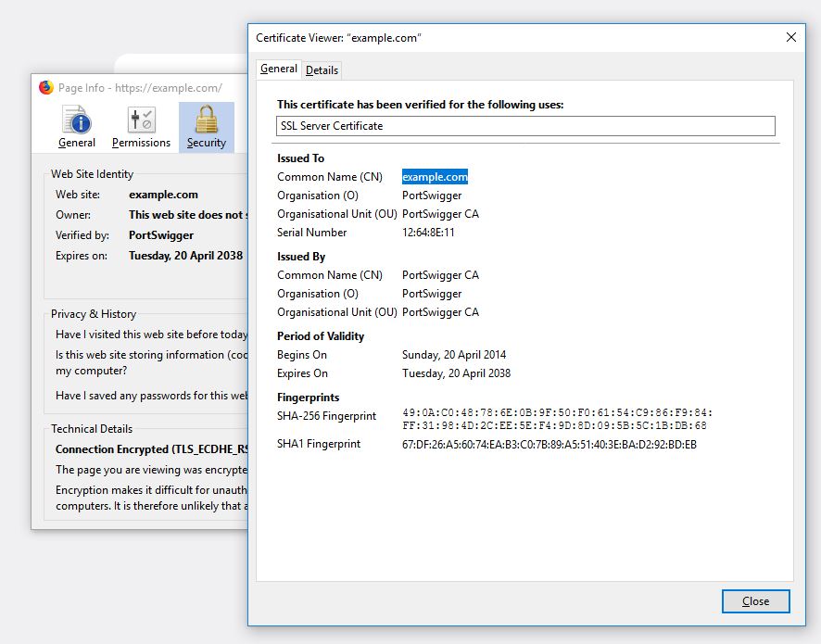Click the Close button in Certificate Viewer
821x644 pixels.
[755, 601]
